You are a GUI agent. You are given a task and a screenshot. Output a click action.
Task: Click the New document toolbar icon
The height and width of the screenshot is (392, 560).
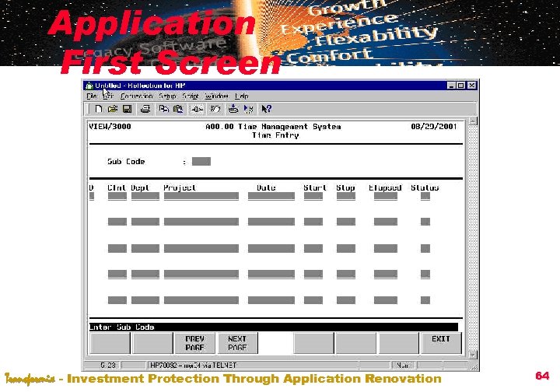point(98,109)
